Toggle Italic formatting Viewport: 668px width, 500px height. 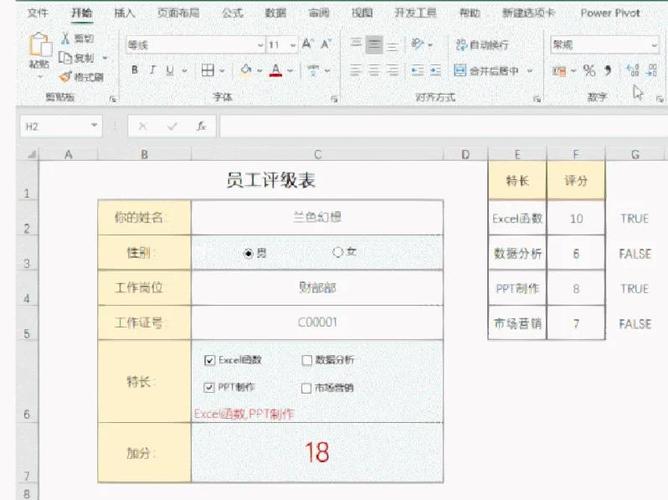click(x=152, y=70)
